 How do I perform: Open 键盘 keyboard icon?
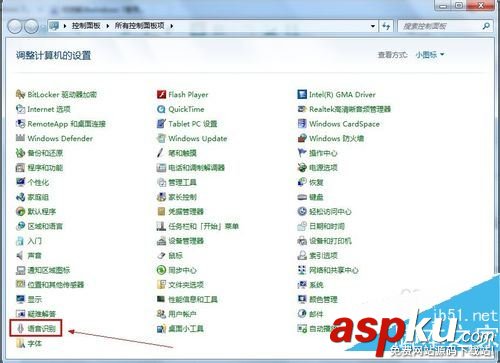302,197
